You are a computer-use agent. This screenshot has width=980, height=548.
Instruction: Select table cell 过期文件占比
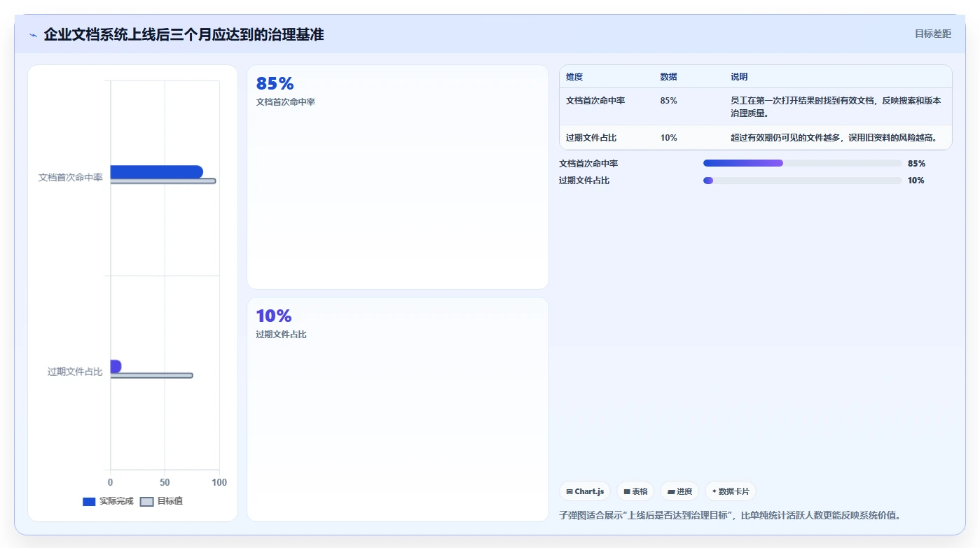591,138
